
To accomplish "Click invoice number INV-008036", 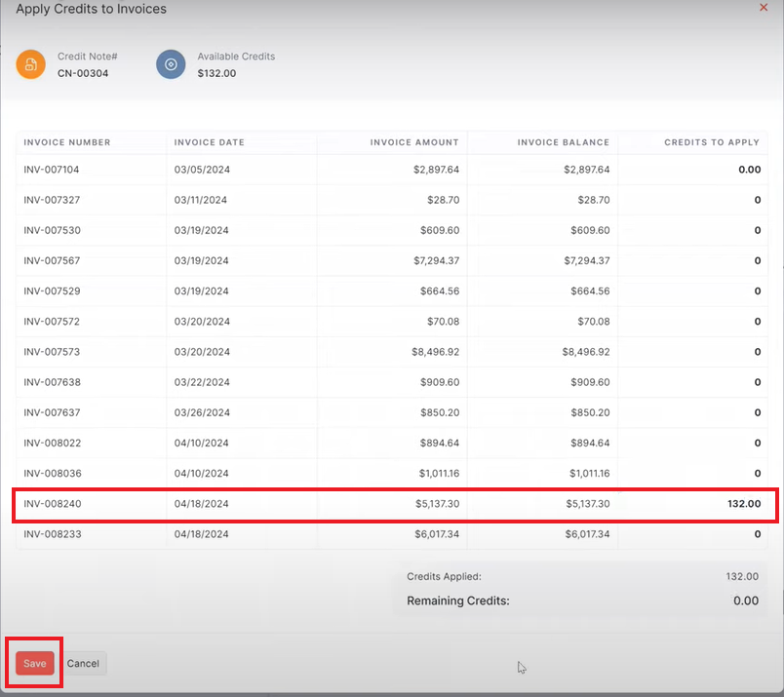I will point(53,474).
